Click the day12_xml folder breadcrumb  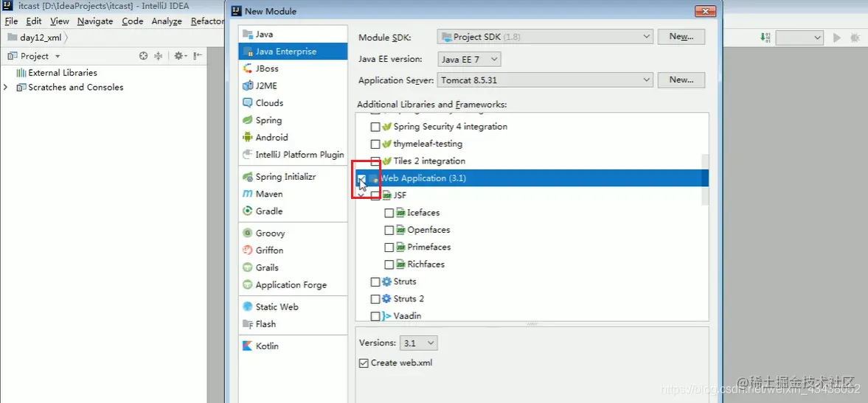point(35,38)
